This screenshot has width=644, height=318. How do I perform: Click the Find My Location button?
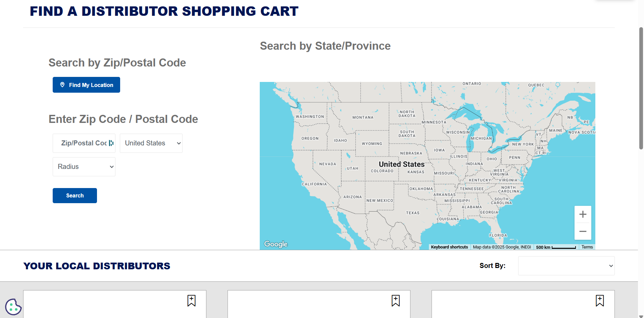tap(86, 85)
